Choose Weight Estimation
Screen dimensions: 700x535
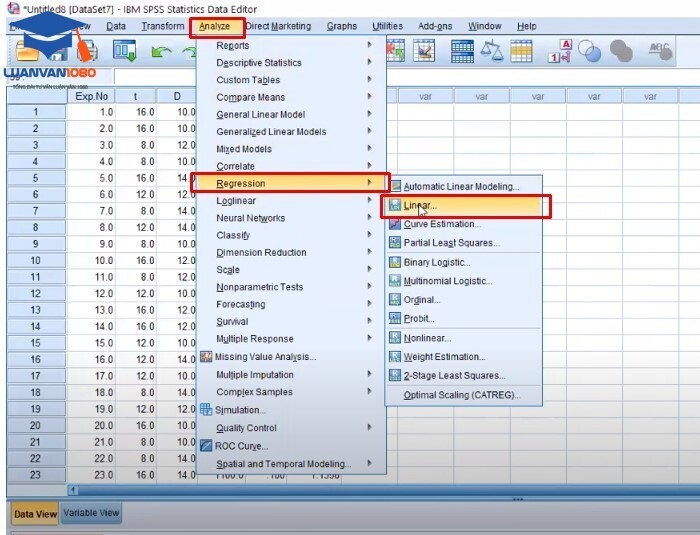pyautogui.click(x=444, y=357)
